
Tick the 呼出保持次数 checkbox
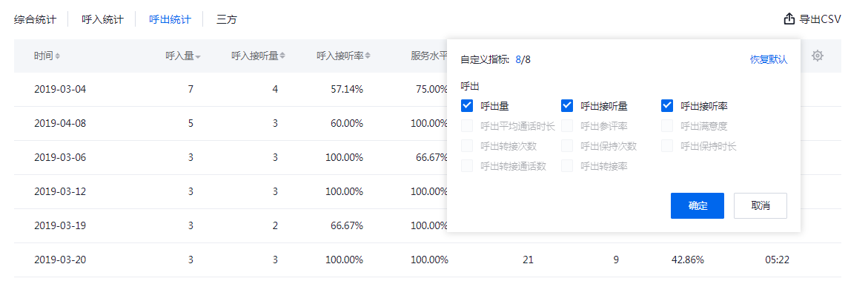pos(567,145)
